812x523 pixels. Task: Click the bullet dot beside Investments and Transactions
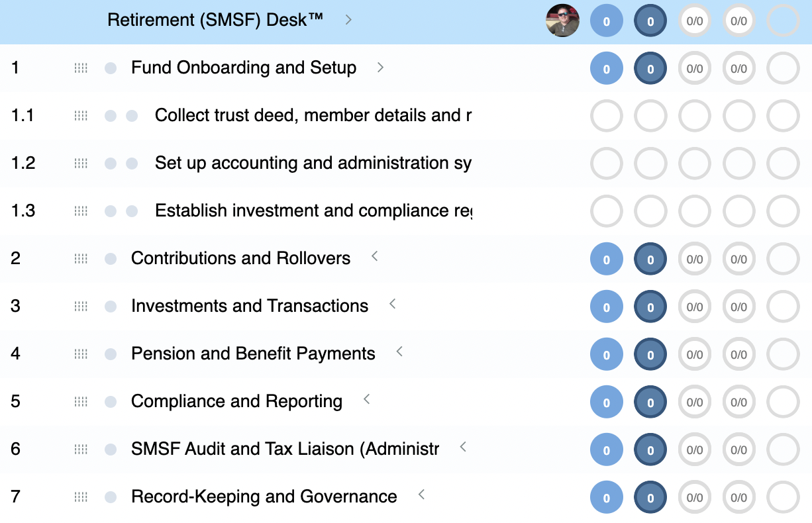coord(109,306)
